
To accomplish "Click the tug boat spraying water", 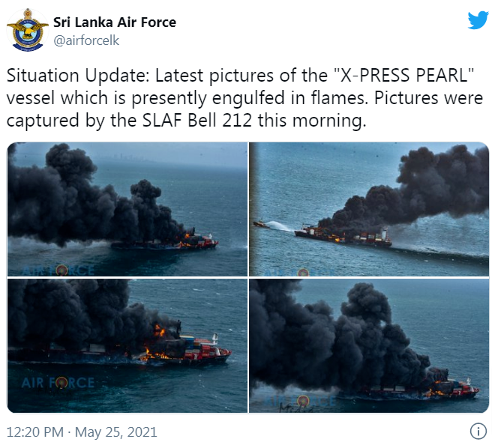I will (261, 224).
